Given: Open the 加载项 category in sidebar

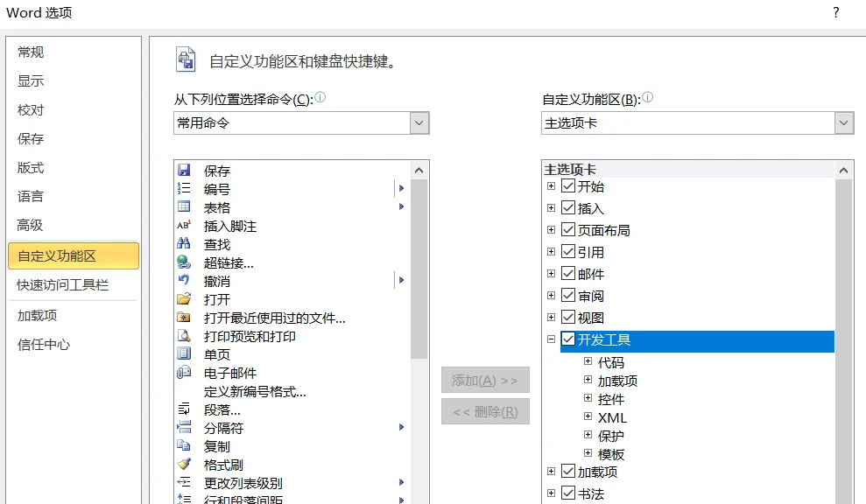Looking at the screenshot, I should tap(37, 316).
